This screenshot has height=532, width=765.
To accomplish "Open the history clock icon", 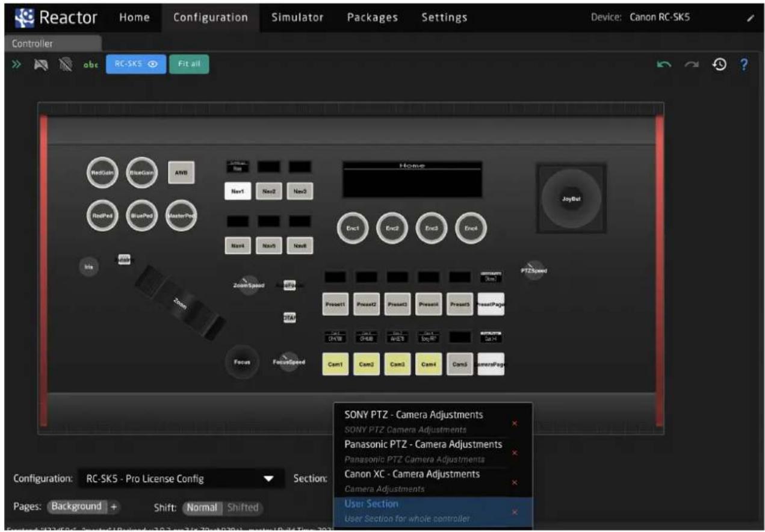I will coord(720,64).
